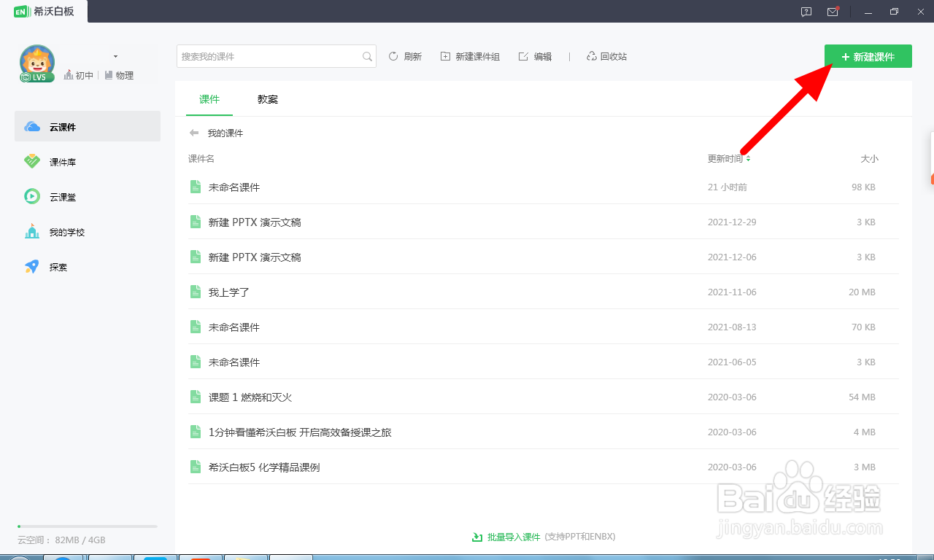Click the 20 MB size of 我上学了
Screen dimensions: 934x560
coord(862,292)
